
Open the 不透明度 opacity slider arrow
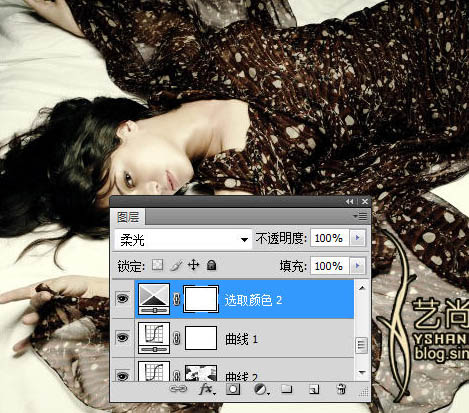(358, 238)
